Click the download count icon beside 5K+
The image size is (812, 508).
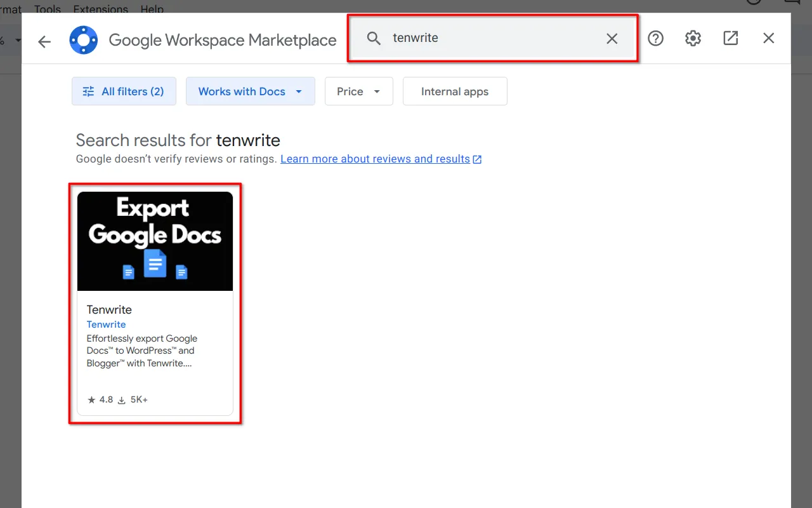click(121, 399)
